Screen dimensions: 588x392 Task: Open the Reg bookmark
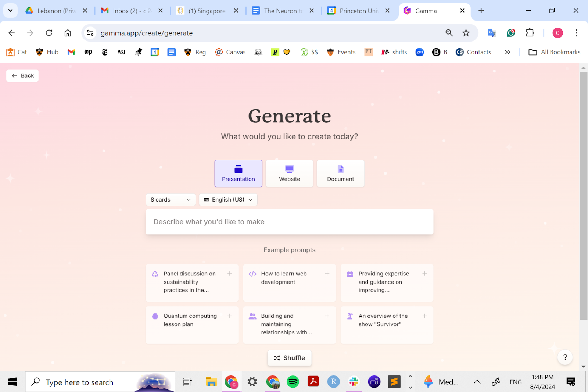(x=195, y=52)
